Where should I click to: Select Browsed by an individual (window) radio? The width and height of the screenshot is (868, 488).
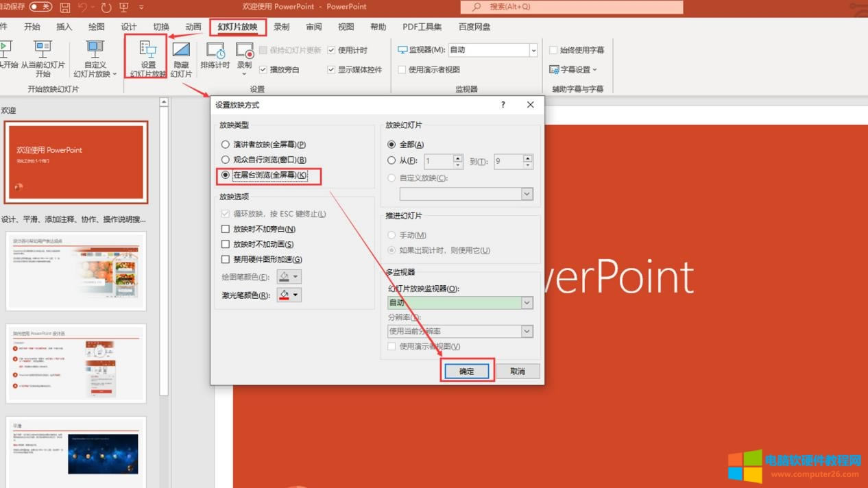[x=226, y=160]
